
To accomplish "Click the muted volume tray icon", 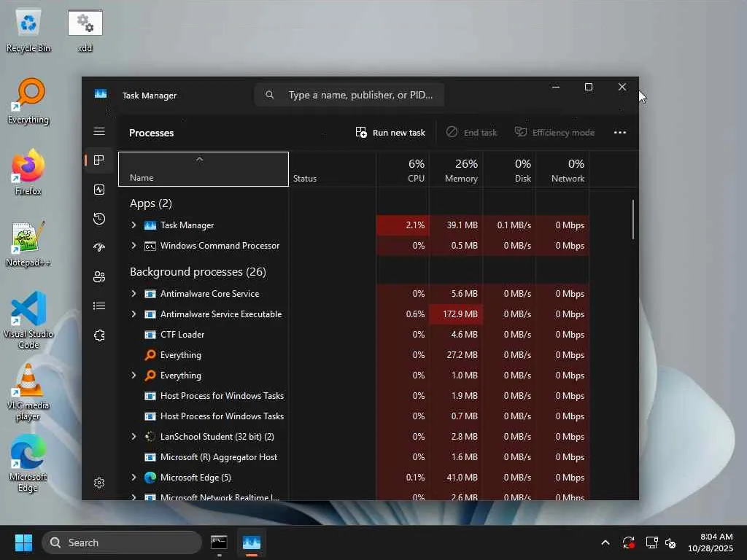I will tap(670, 542).
